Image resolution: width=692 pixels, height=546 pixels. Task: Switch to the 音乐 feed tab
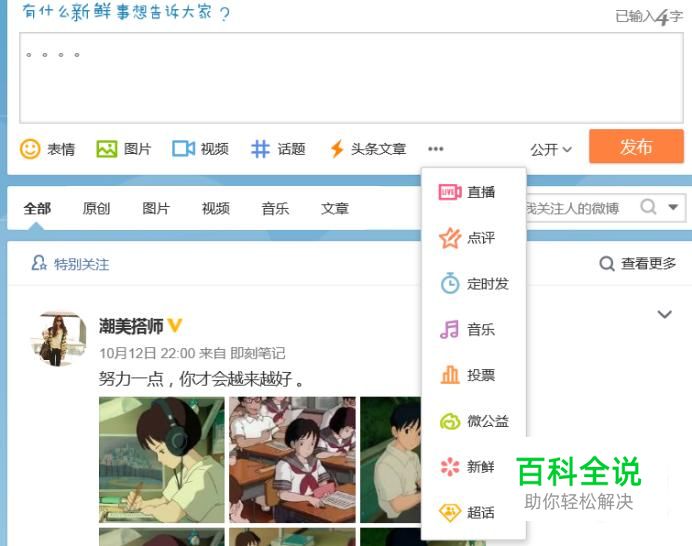point(275,208)
